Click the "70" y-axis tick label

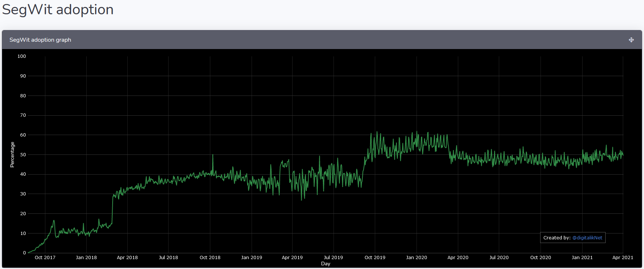coord(23,115)
